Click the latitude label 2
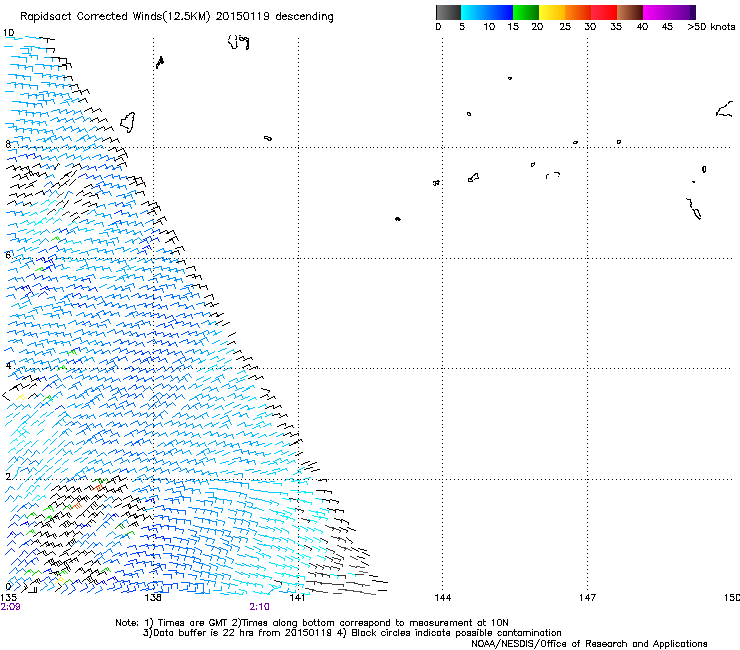Viewport: 740px width, 650px height. coord(8,476)
